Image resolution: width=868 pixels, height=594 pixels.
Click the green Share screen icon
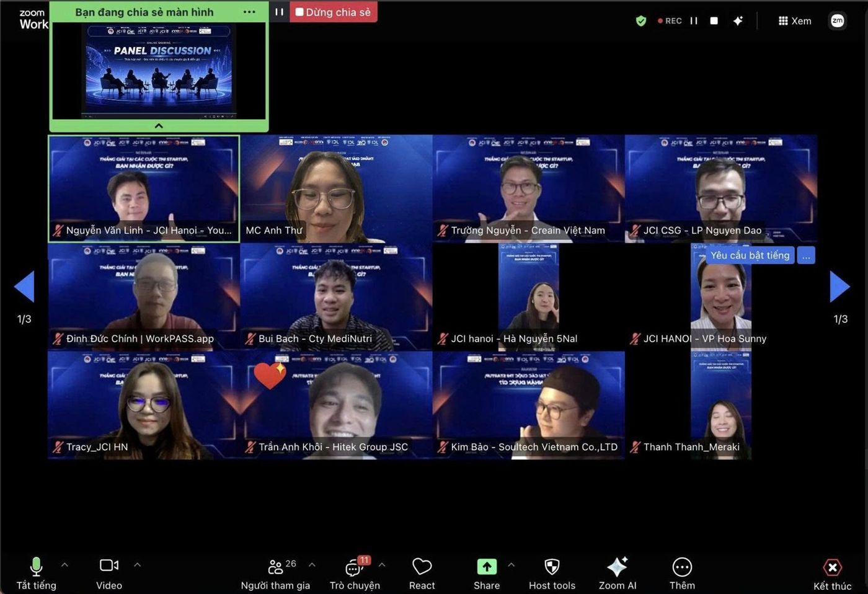click(x=487, y=566)
